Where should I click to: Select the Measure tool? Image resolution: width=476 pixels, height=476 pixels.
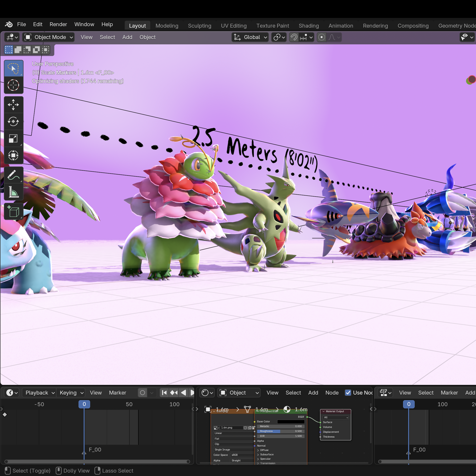13,192
